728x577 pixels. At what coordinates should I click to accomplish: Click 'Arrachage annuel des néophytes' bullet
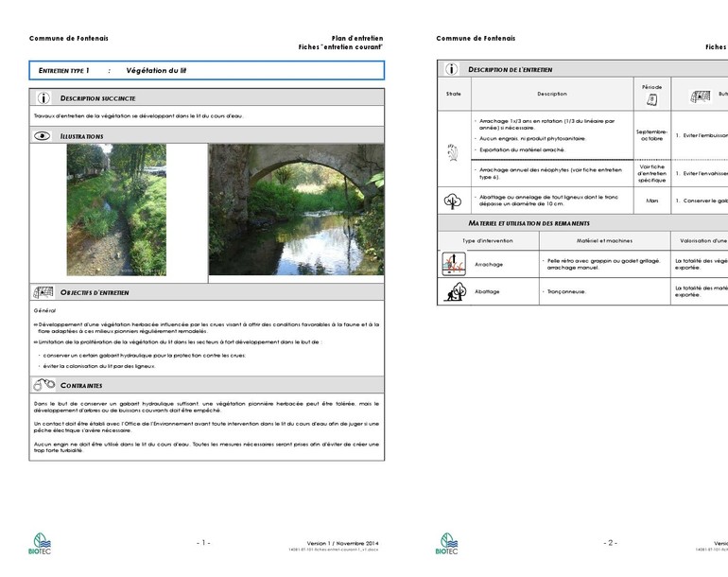point(550,173)
